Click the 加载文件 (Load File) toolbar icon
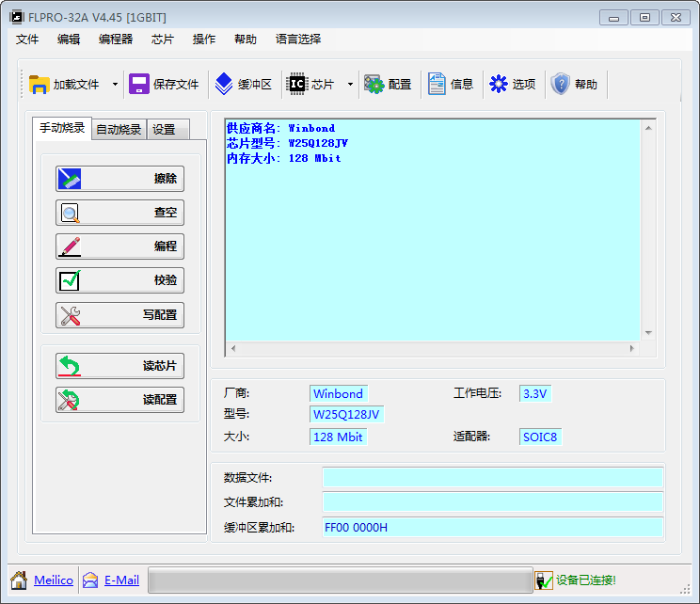The height and width of the screenshot is (604, 700). (x=40, y=84)
